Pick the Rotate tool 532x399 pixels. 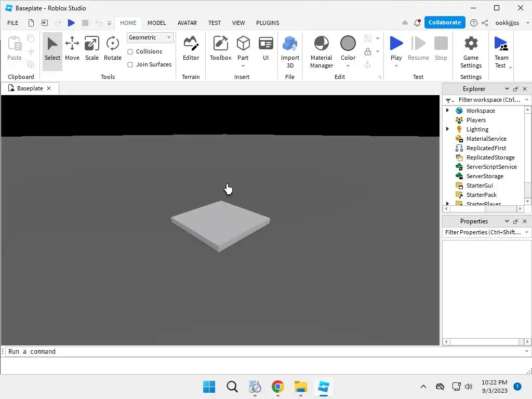click(x=112, y=48)
